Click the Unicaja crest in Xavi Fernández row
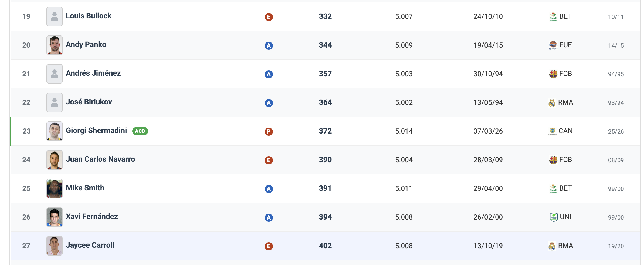 pyautogui.click(x=554, y=217)
